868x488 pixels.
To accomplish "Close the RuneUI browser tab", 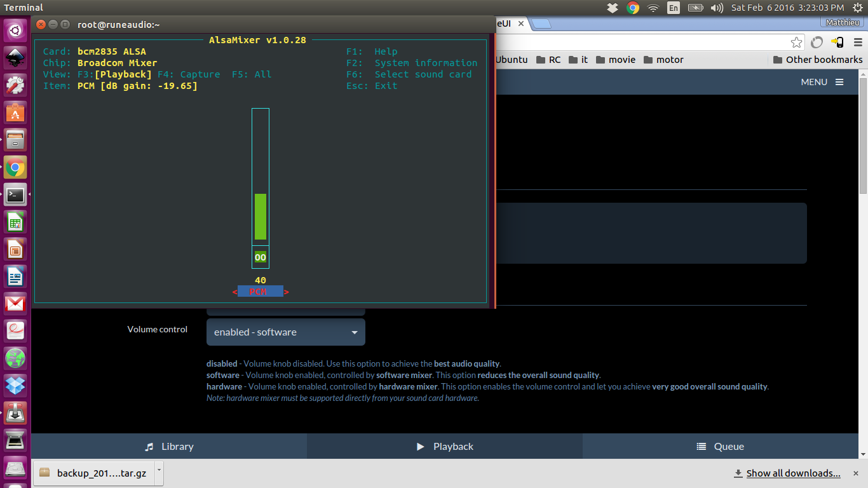I will [521, 24].
